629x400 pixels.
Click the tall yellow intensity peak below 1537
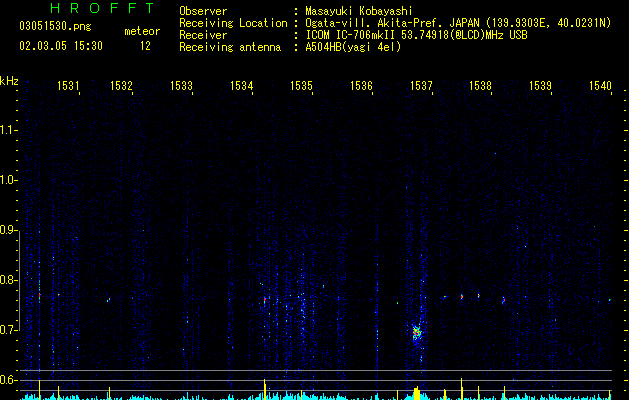(417, 393)
